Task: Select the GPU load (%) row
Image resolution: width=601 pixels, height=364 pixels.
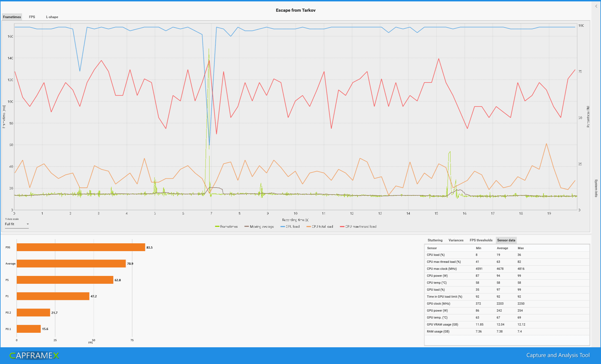Action: (507, 290)
